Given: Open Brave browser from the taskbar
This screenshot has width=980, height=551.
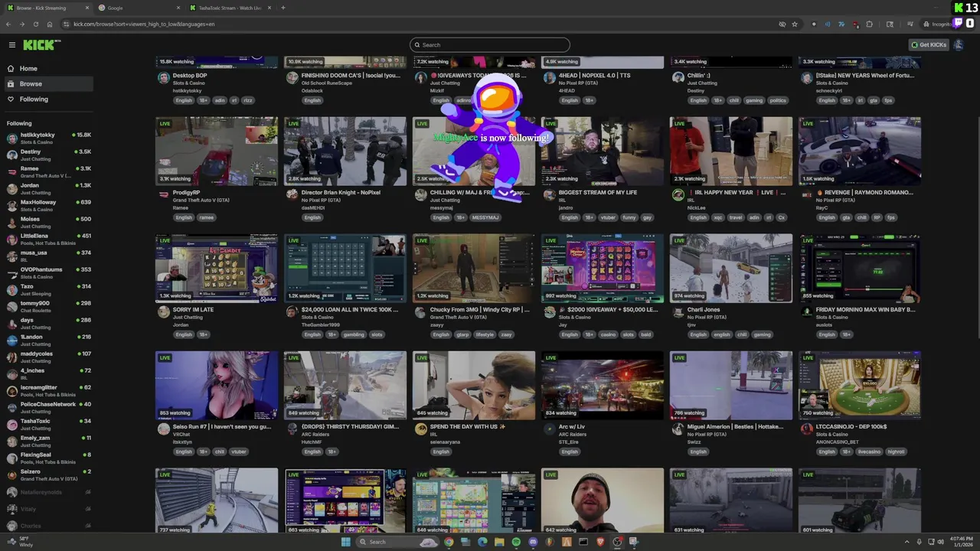Looking at the screenshot, I should coord(600,542).
